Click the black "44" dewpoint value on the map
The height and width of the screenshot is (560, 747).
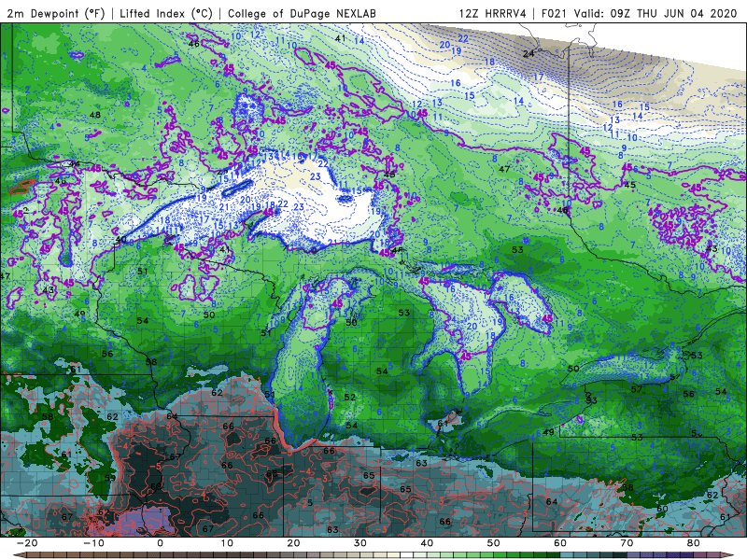pos(75,164)
